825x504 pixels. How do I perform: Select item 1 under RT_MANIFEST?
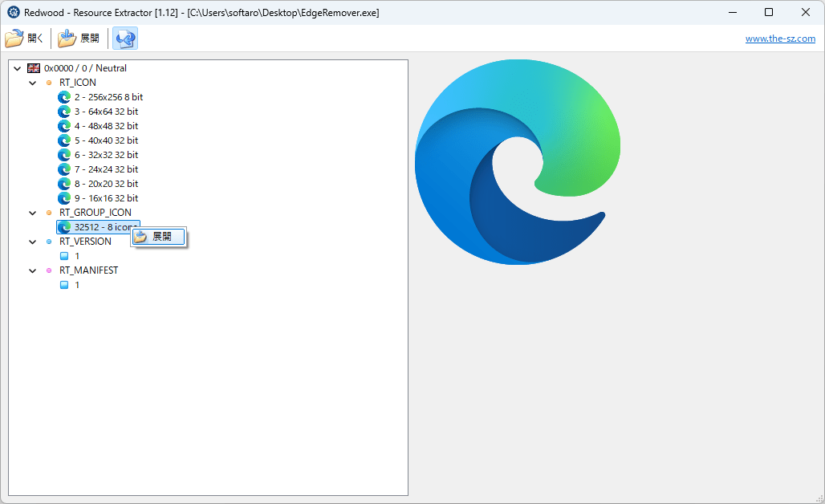(70, 285)
